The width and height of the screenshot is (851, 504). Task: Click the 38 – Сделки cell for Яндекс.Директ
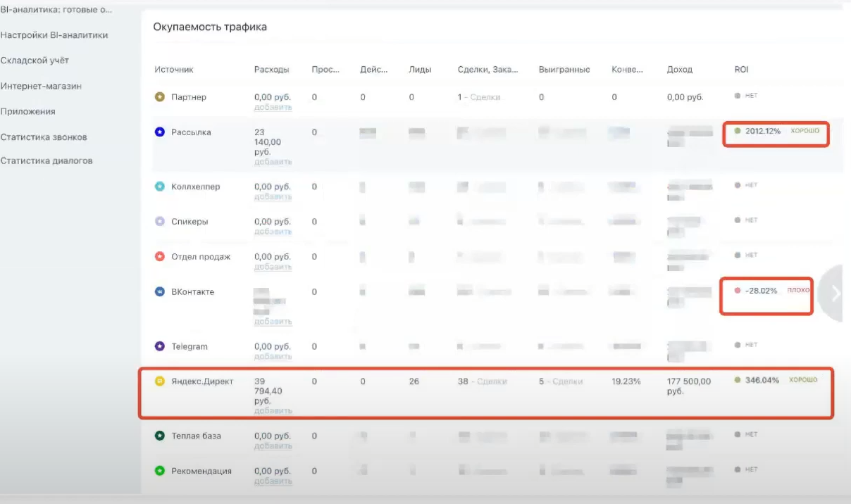(x=482, y=382)
